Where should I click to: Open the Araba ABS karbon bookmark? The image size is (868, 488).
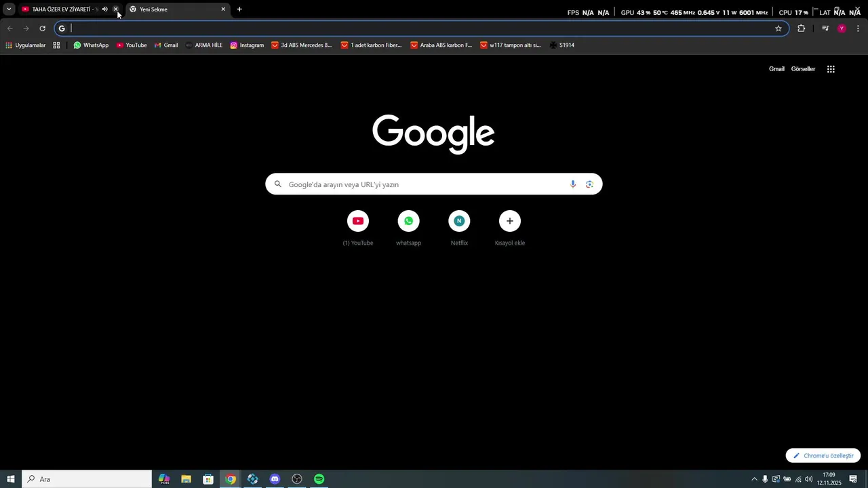[x=441, y=45]
